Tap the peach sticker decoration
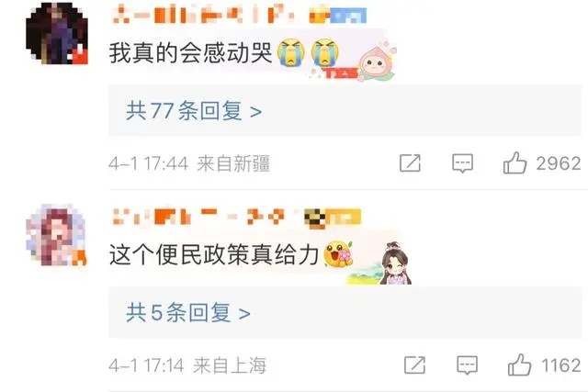Screen dimensions: 588x392 tap(376, 62)
